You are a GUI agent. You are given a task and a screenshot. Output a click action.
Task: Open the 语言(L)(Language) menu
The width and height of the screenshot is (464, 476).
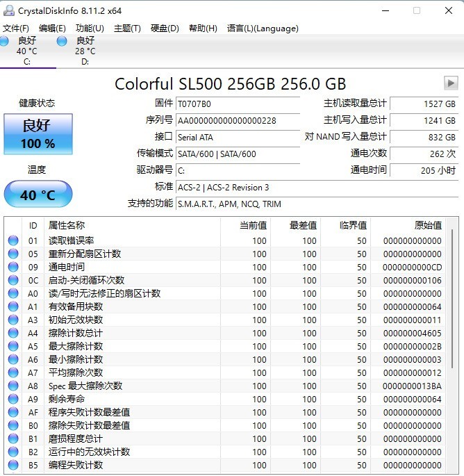pos(263,28)
